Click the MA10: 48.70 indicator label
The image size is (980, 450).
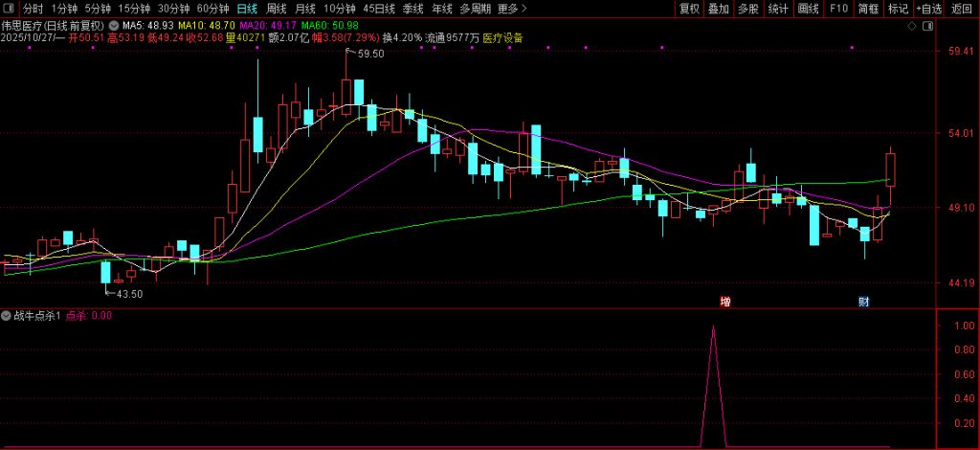click(207, 26)
